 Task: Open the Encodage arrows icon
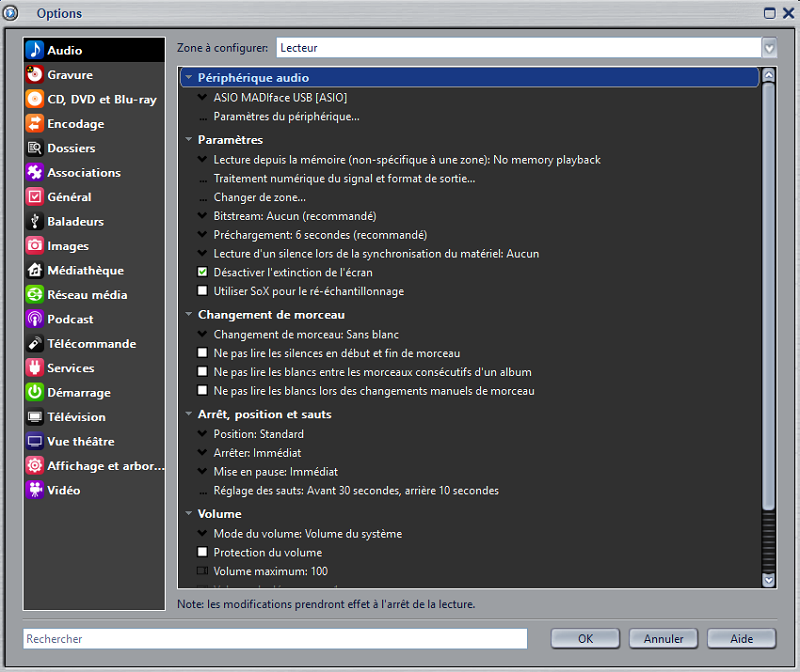tap(35, 123)
